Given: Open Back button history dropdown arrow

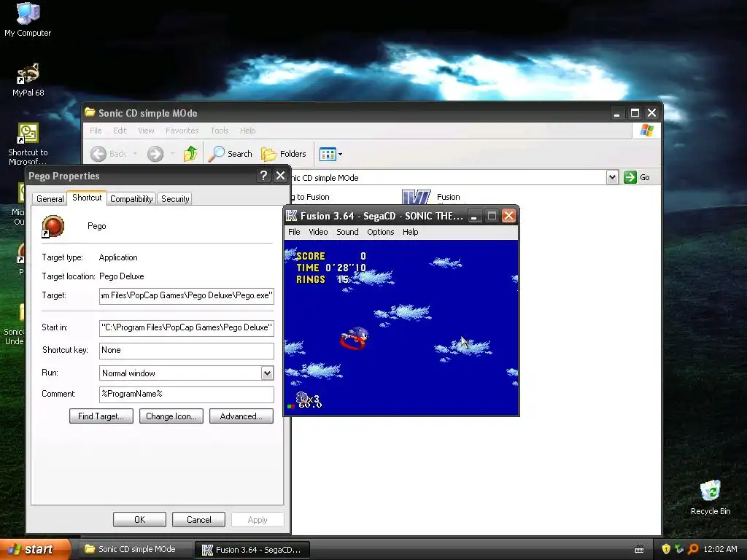Looking at the screenshot, I should click(135, 154).
